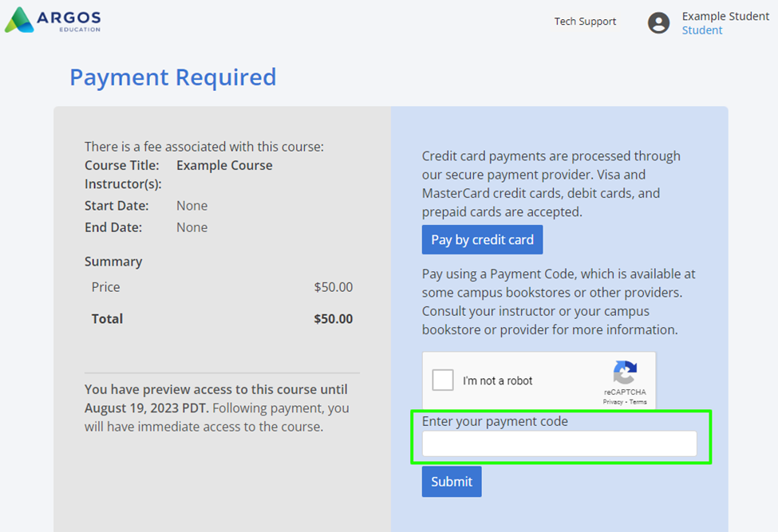Click the Payment Required heading
Screen dimensions: 778x532
[x=172, y=77]
